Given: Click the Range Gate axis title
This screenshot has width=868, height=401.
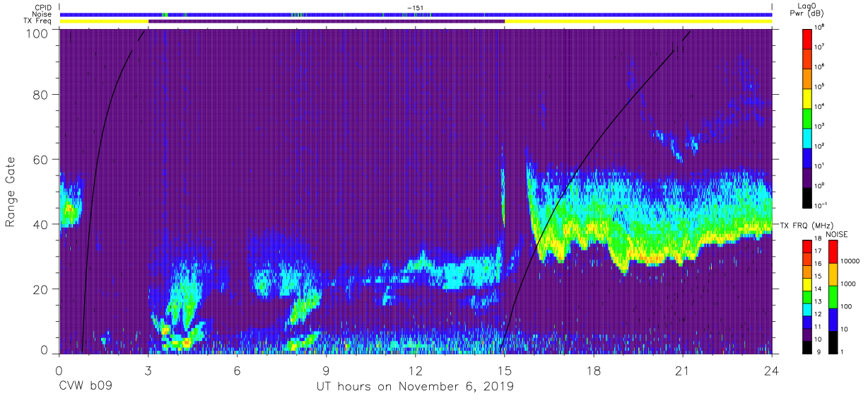Looking at the screenshot, I should tap(11, 192).
